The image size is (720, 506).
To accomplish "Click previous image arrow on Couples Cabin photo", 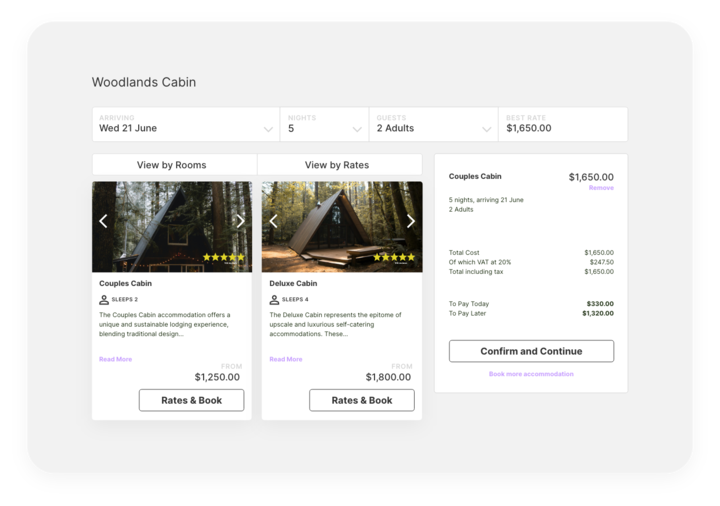I will click(x=103, y=221).
